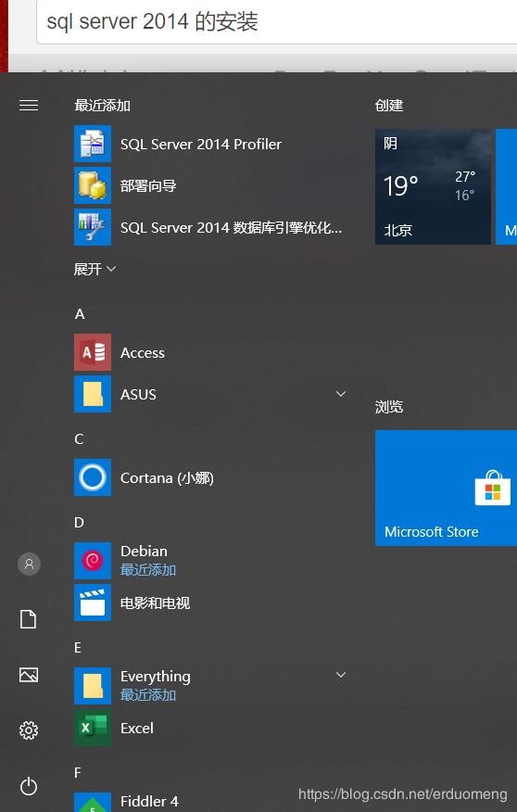Expand the 展开 recently added list

click(x=95, y=270)
